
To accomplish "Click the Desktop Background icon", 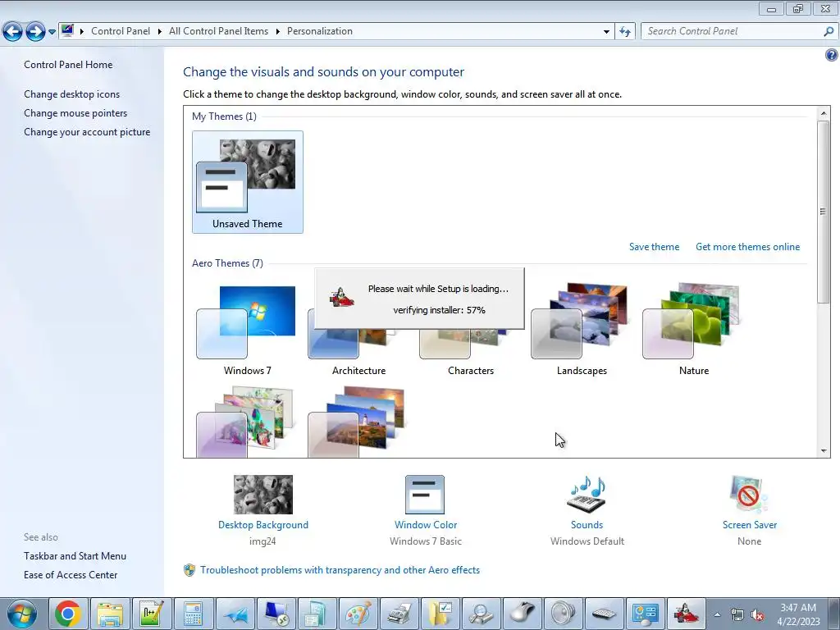I will [x=263, y=494].
